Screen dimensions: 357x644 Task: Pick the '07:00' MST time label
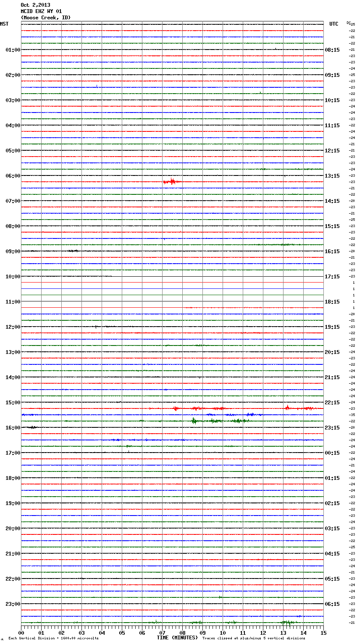pos(13,201)
